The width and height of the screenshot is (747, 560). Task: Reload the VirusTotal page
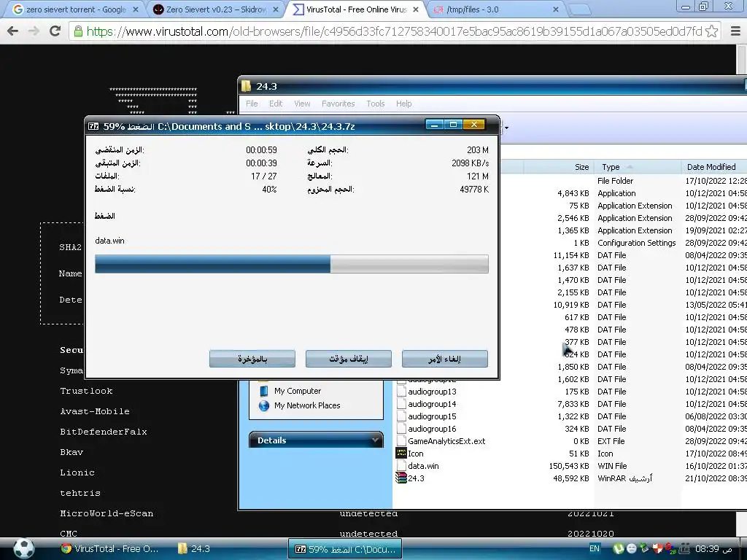tap(55, 31)
